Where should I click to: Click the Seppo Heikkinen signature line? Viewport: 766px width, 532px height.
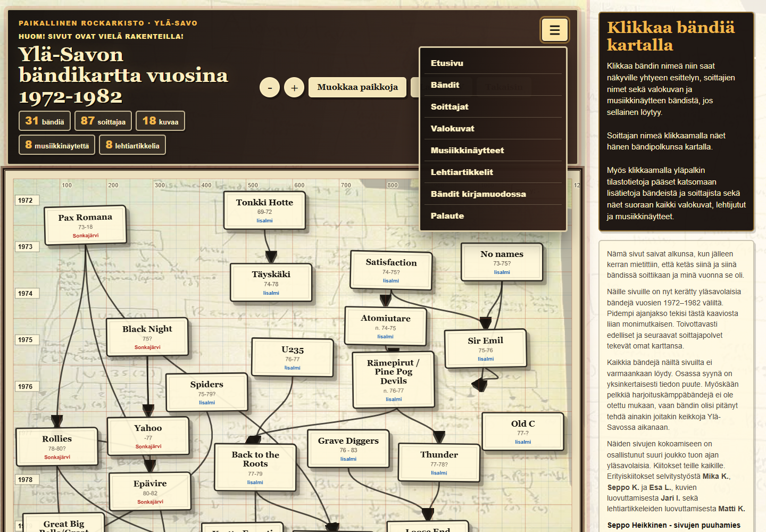pyautogui.click(x=674, y=525)
